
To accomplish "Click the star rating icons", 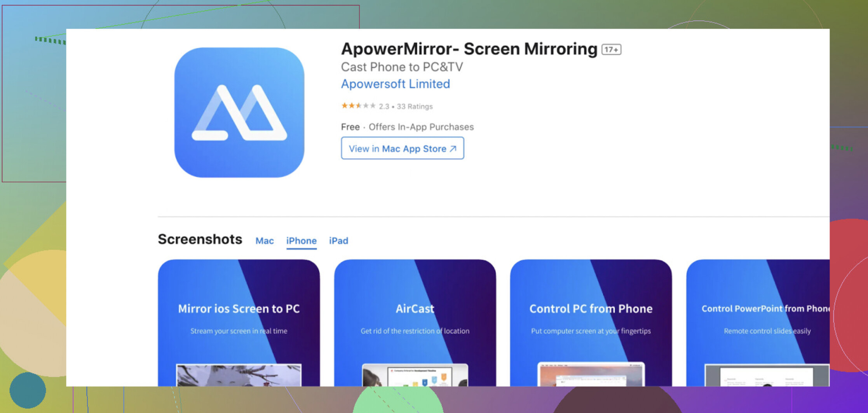I will (x=359, y=106).
